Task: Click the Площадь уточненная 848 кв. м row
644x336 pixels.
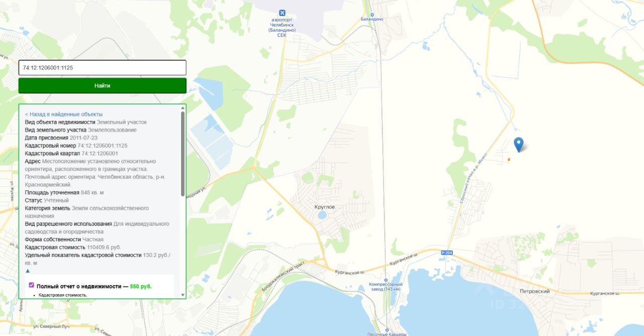Action: (x=64, y=192)
